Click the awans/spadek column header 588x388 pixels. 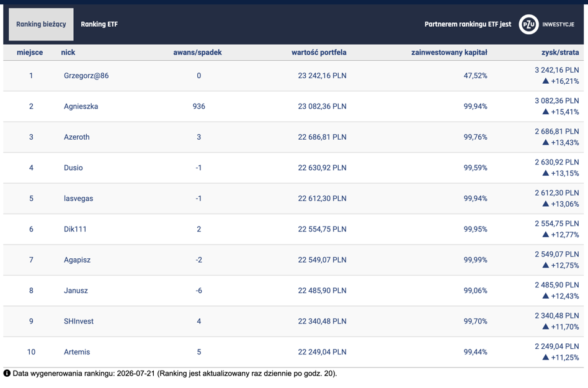click(197, 52)
